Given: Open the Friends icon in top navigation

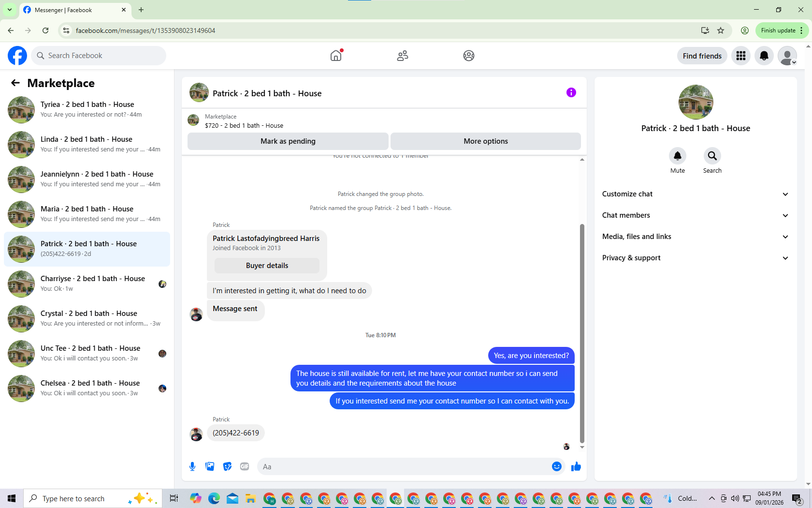Looking at the screenshot, I should (403, 56).
